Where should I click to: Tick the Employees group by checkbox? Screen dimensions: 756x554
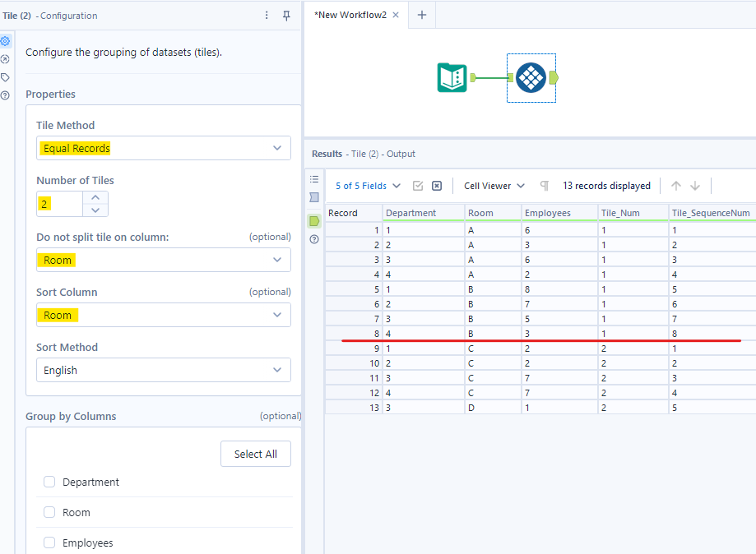[x=49, y=543]
